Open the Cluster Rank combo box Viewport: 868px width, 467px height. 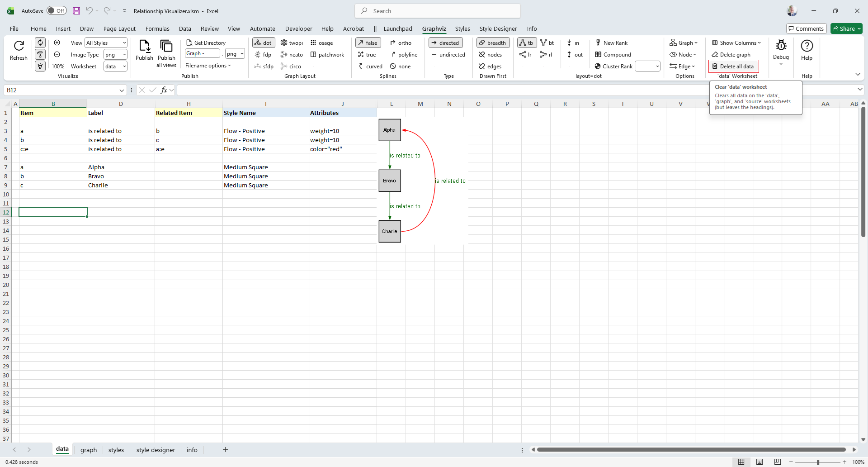click(647, 67)
